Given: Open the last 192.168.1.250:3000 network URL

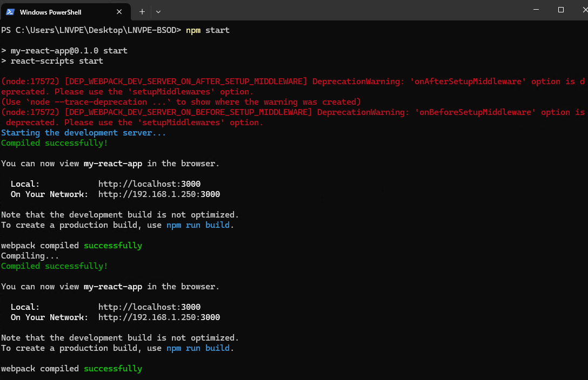Looking at the screenshot, I should coord(159,317).
